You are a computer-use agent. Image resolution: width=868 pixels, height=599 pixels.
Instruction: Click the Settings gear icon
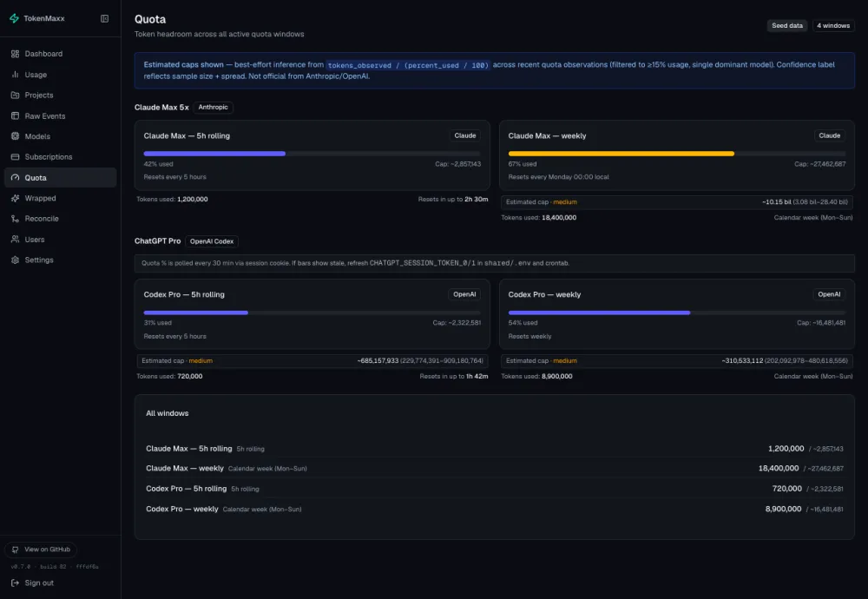(15, 260)
